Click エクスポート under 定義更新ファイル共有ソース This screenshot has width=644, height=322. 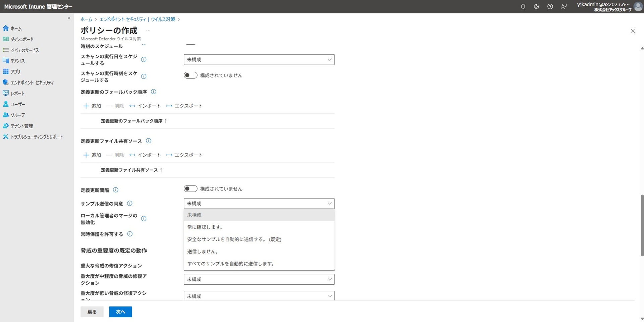184,155
